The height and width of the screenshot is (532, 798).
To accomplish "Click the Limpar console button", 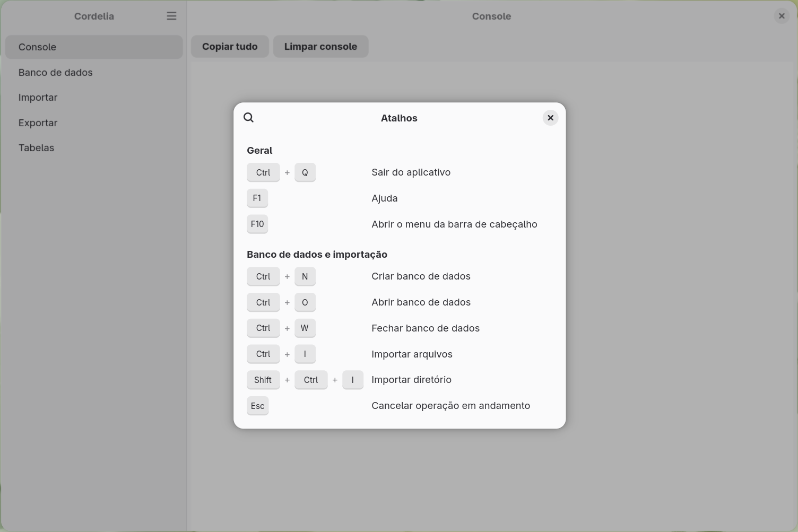I will [320, 47].
